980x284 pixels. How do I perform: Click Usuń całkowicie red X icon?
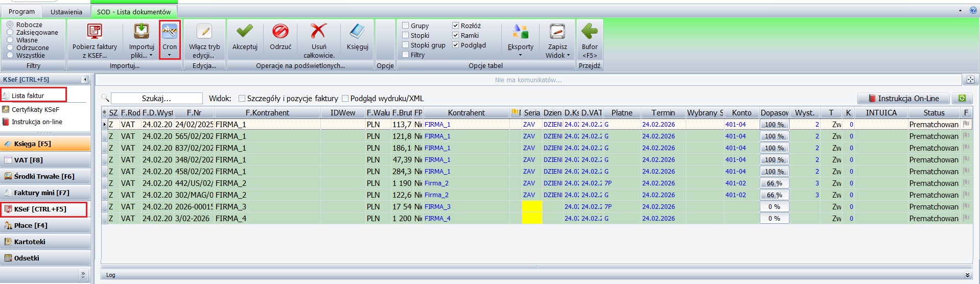[319, 32]
